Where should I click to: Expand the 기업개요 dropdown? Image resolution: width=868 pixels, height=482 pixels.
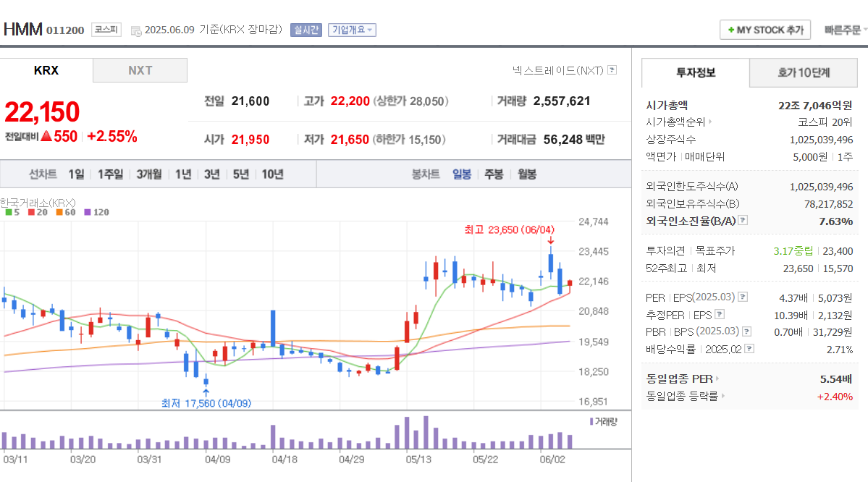click(352, 30)
